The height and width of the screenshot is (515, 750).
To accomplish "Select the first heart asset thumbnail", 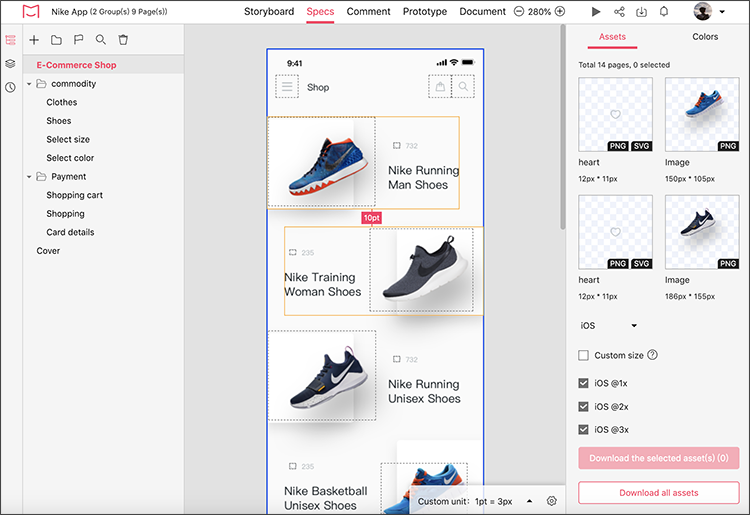I will tap(615, 115).
